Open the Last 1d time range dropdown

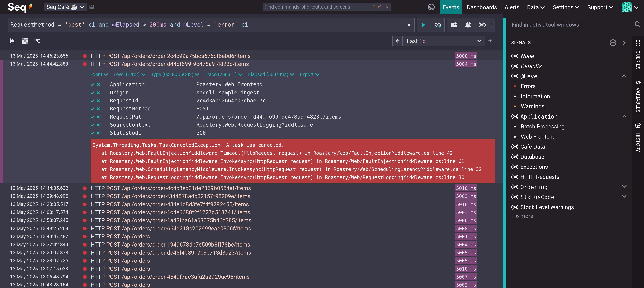pos(443,41)
